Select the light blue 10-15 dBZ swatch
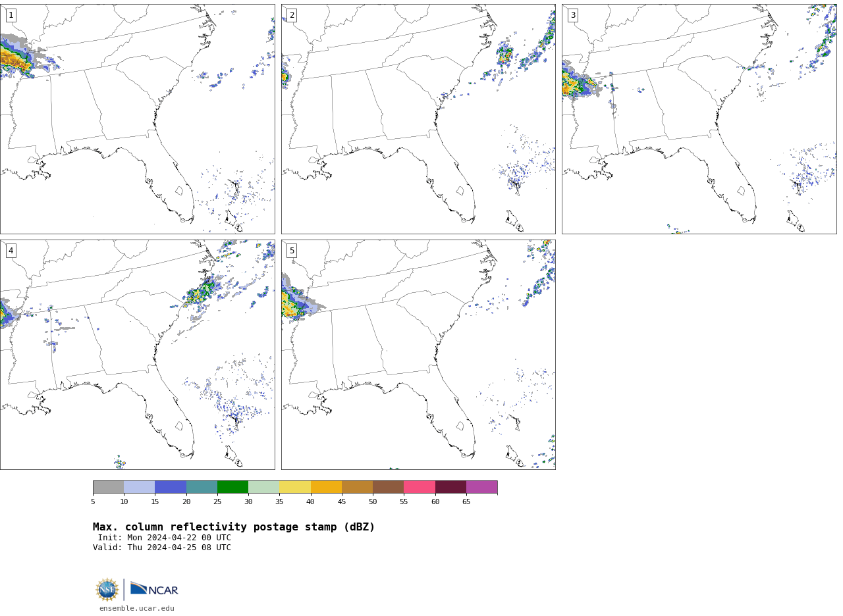The image size is (843, 616). click(139, 487)
